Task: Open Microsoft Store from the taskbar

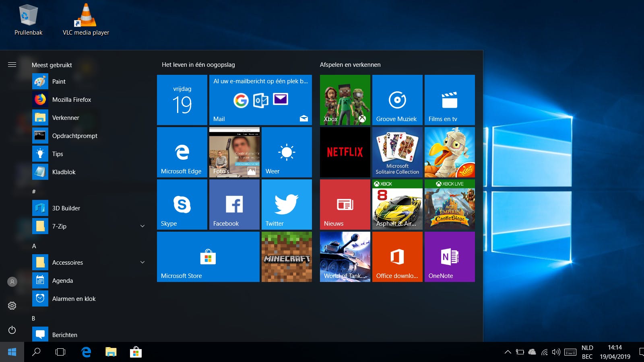Action: (136, 352)
